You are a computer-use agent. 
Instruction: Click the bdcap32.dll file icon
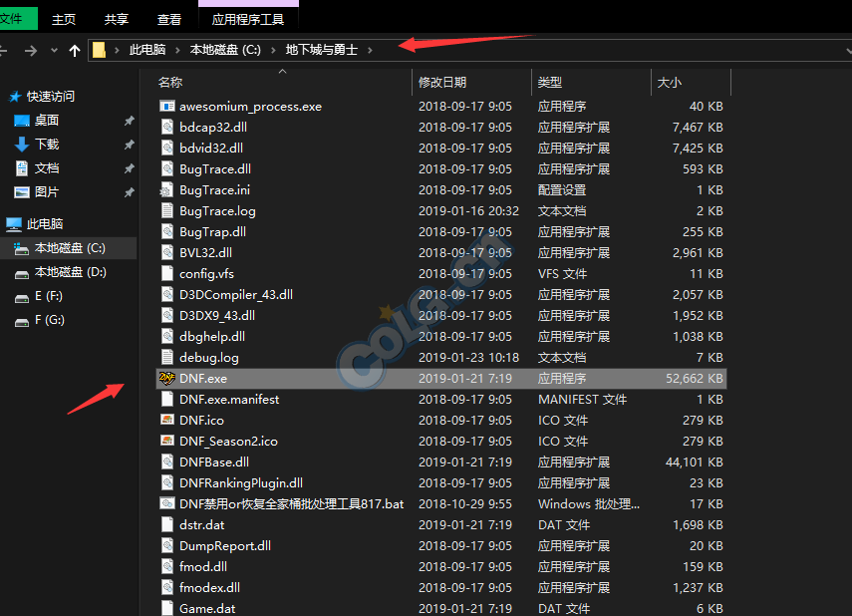166,127
